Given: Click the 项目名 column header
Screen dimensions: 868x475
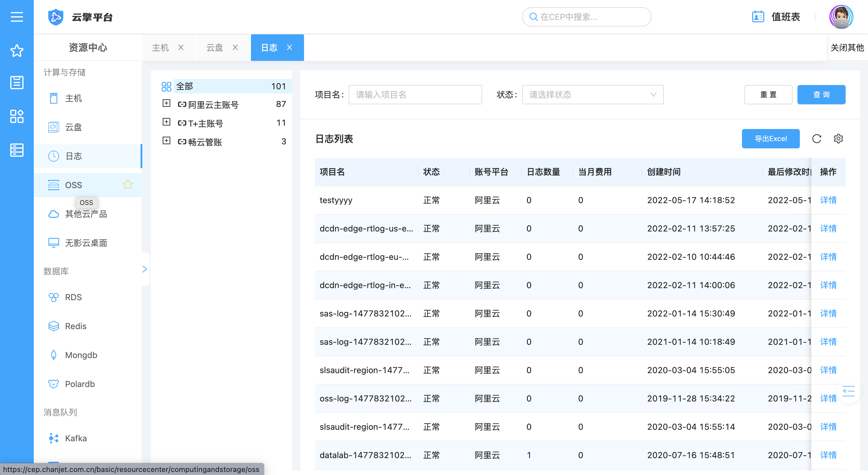Looking at the screenshot, I should (332, 172).
